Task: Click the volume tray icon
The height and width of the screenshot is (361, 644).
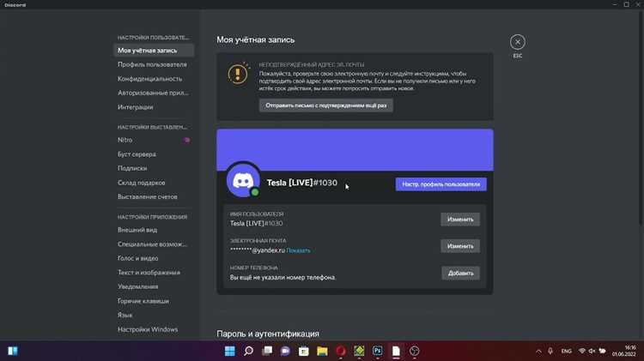Action: (592, 352)
